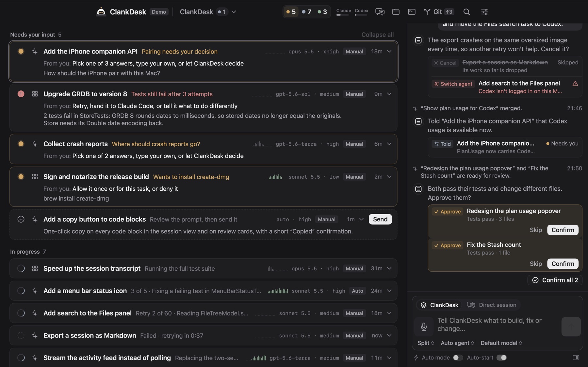Click the plus circle on Add a copy button

click(x=21, y=219)
